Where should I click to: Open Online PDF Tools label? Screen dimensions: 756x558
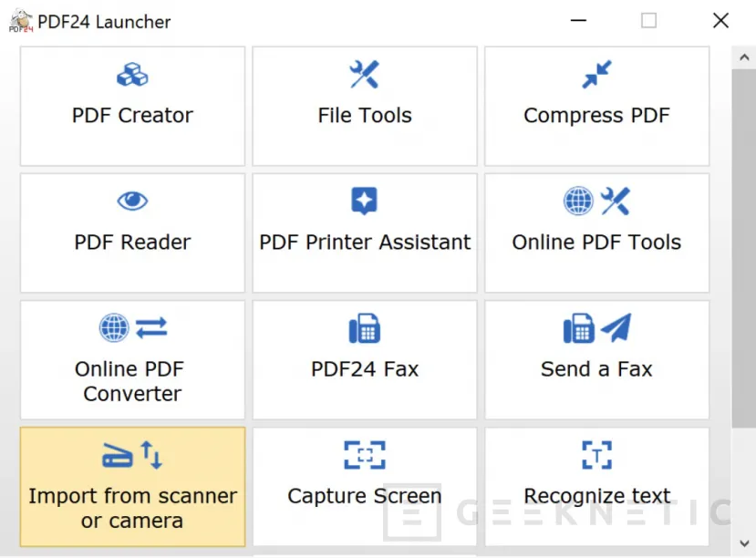[x=597, y=243]
